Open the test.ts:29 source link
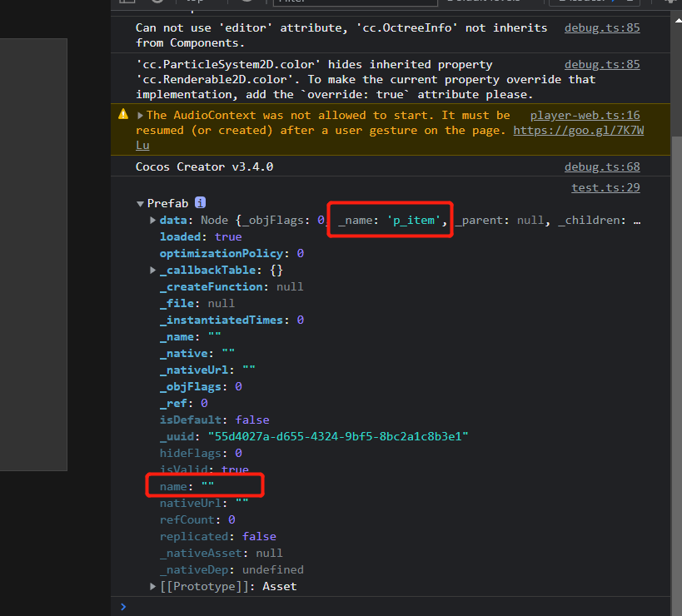 click(x=605, y=188)
